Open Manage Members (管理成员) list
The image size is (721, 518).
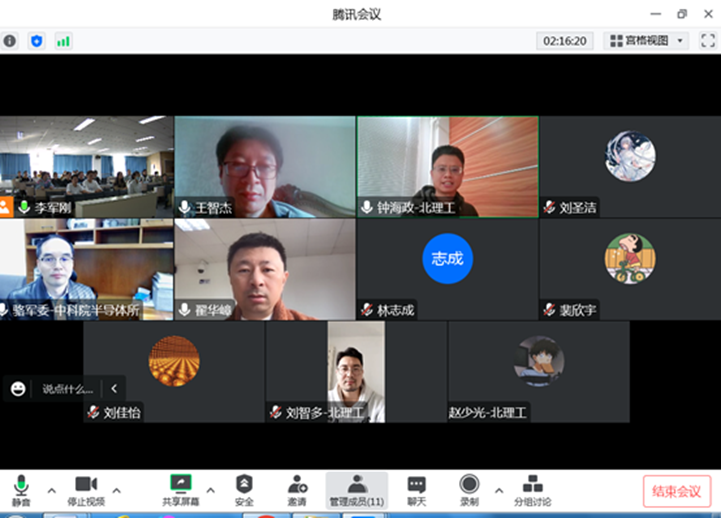356,489
